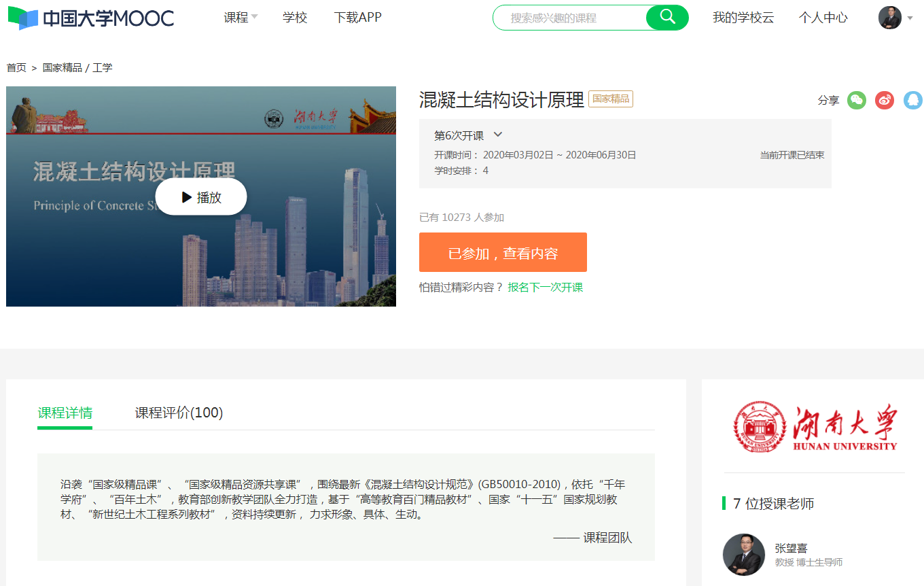
Task: Click the 已参加，查看内容 button
Action: (x=503, y=253)
